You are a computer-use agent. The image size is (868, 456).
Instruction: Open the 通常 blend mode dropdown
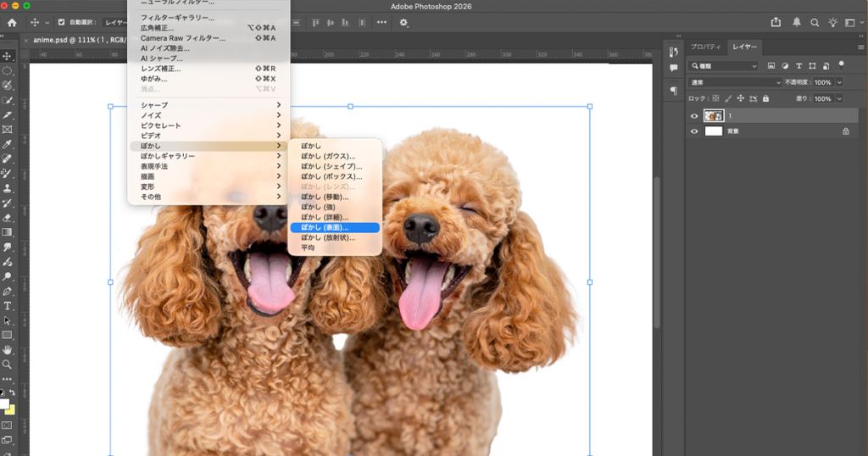(x=736, y=82)
